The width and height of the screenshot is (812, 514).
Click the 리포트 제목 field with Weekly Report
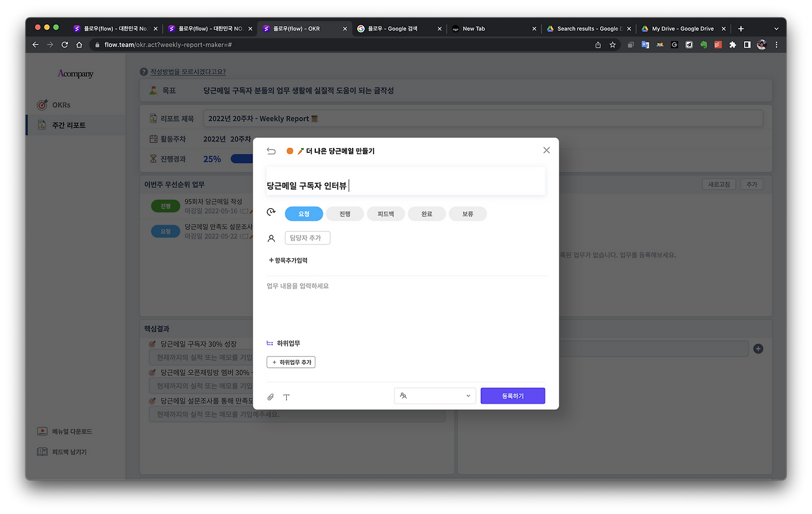pos(483,119)
